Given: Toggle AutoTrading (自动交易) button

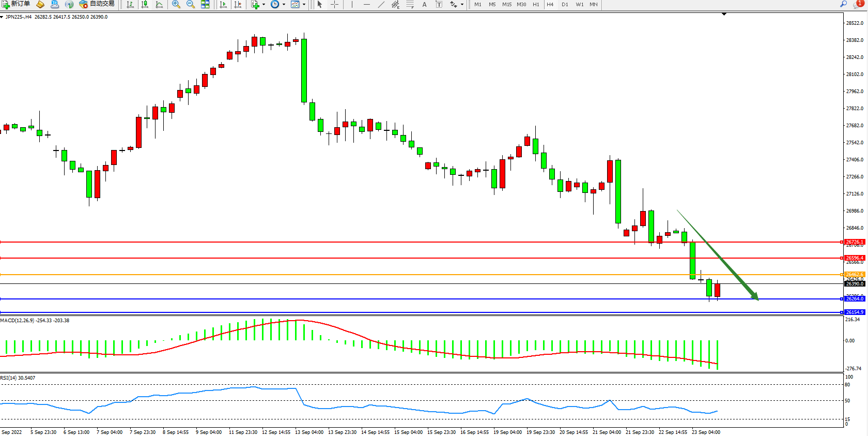Looking at the screenshot, I should coord(97,4).
